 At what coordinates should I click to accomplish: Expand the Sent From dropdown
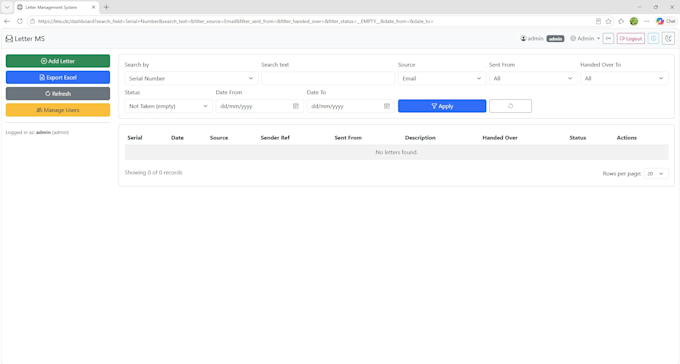click(x=533, y=79)
